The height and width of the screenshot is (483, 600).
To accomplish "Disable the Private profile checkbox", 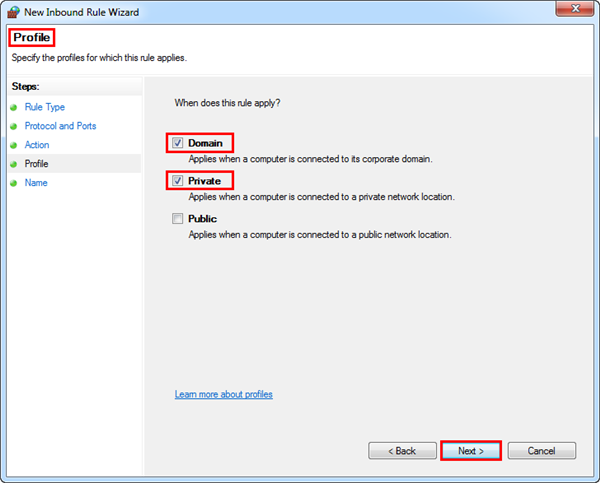I will [x=178, y=181].
